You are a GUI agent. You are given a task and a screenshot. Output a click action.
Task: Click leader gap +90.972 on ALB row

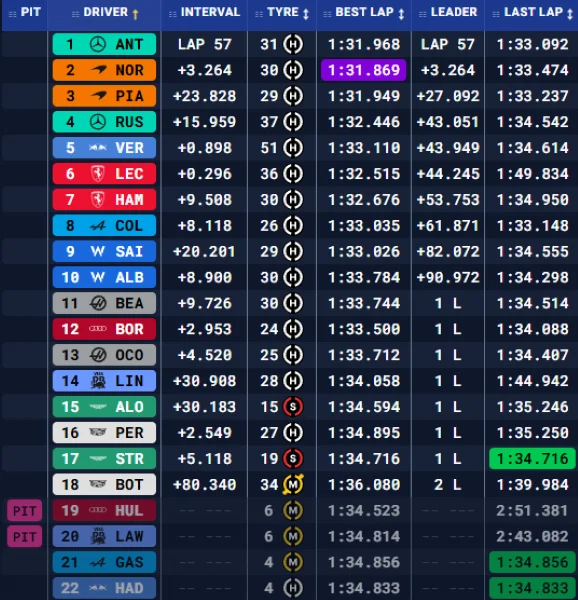(x=448, y=277)
